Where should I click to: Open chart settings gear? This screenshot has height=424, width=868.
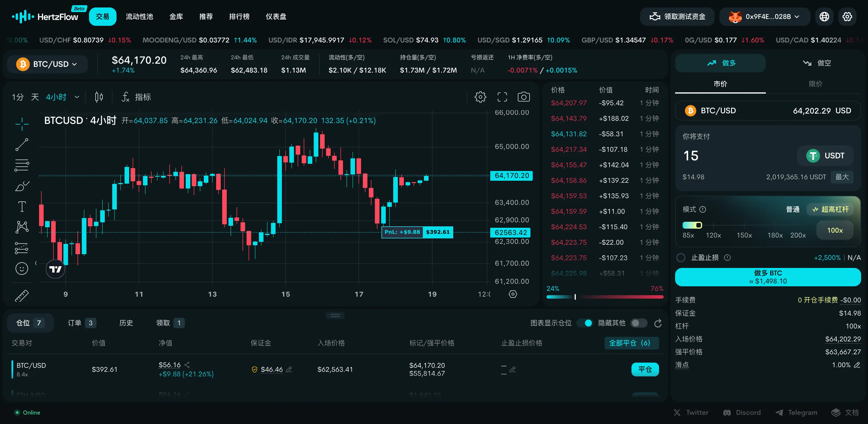click(480, 97)
